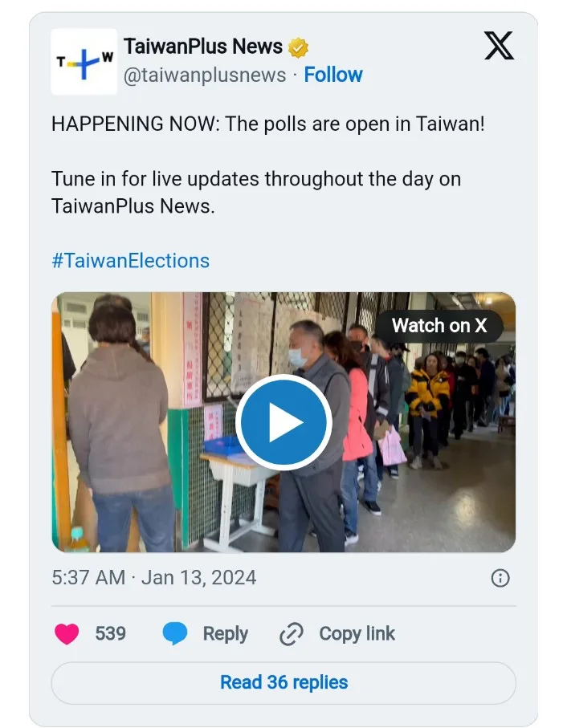Open the TaiwanPlus News profile avatar

[x=84, y=62]
